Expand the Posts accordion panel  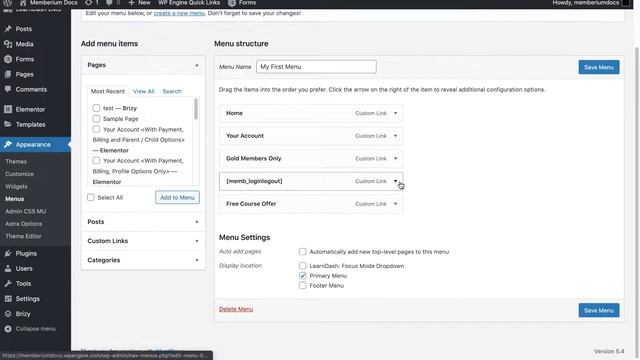pyautogui.click(x=143, y=222)
